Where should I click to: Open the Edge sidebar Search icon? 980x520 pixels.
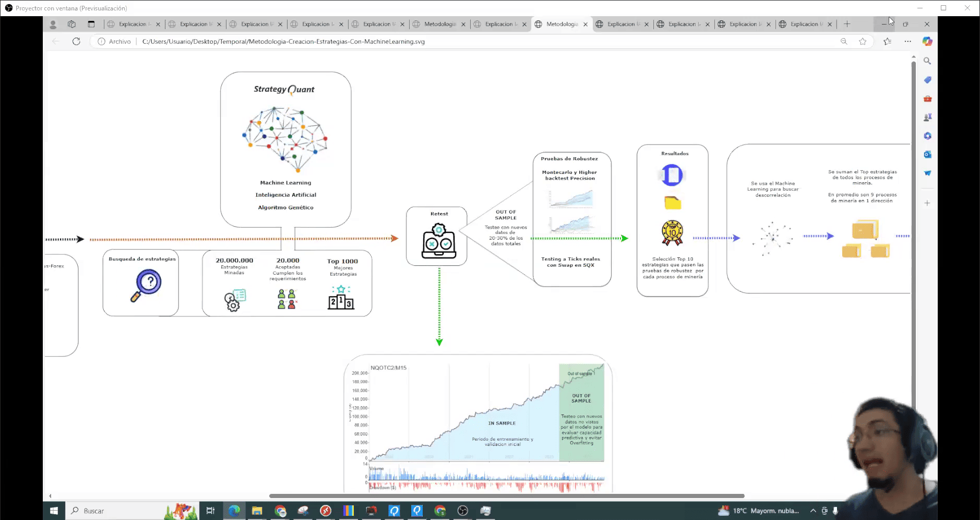click(927, 61)
